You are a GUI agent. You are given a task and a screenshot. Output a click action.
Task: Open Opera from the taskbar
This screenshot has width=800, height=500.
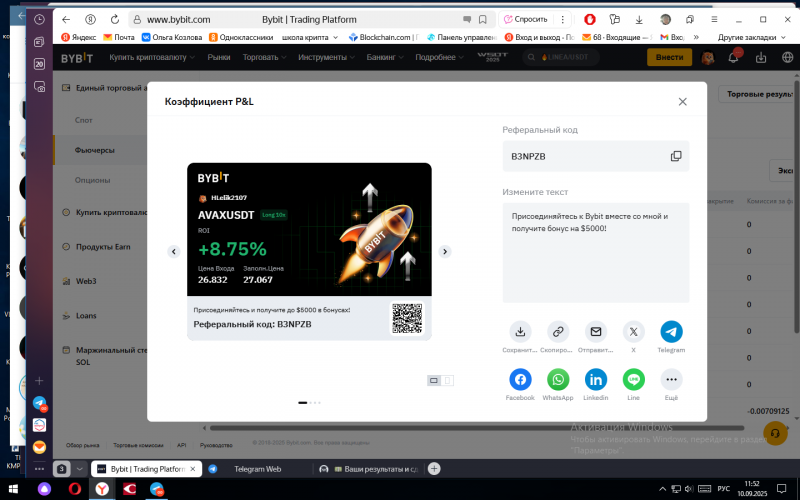(74, 489)
